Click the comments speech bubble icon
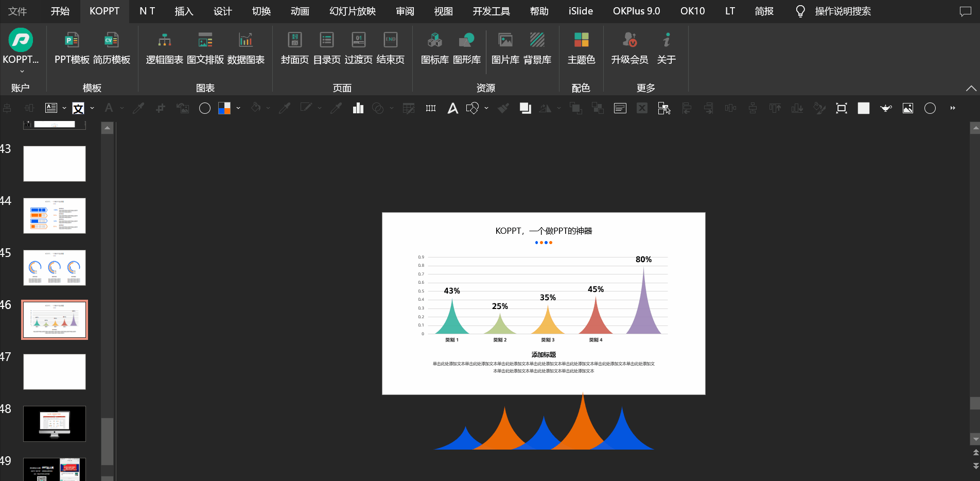Viewport: 980px width, 481px height. click(x=966, y=11)
